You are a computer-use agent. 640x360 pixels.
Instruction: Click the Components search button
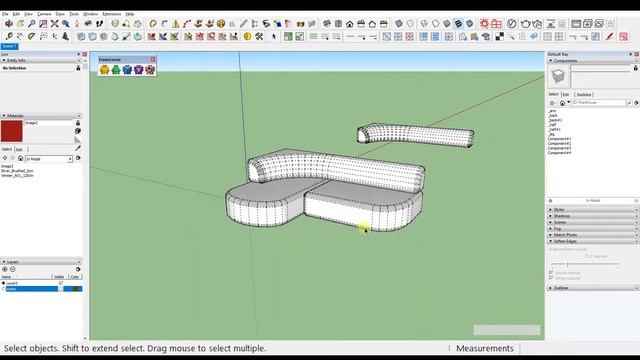pyautogui.click(x=629, y=103)
